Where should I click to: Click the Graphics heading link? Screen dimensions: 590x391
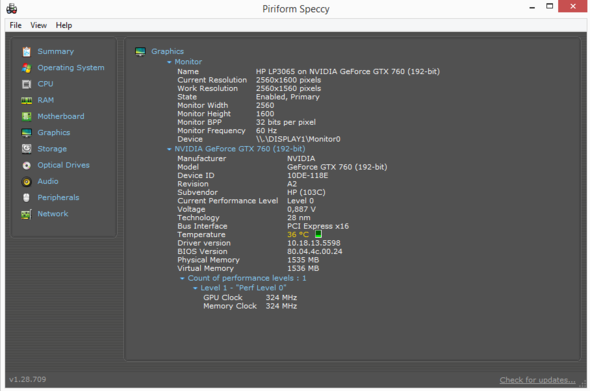pyautogui.click(x=167, y=51)
